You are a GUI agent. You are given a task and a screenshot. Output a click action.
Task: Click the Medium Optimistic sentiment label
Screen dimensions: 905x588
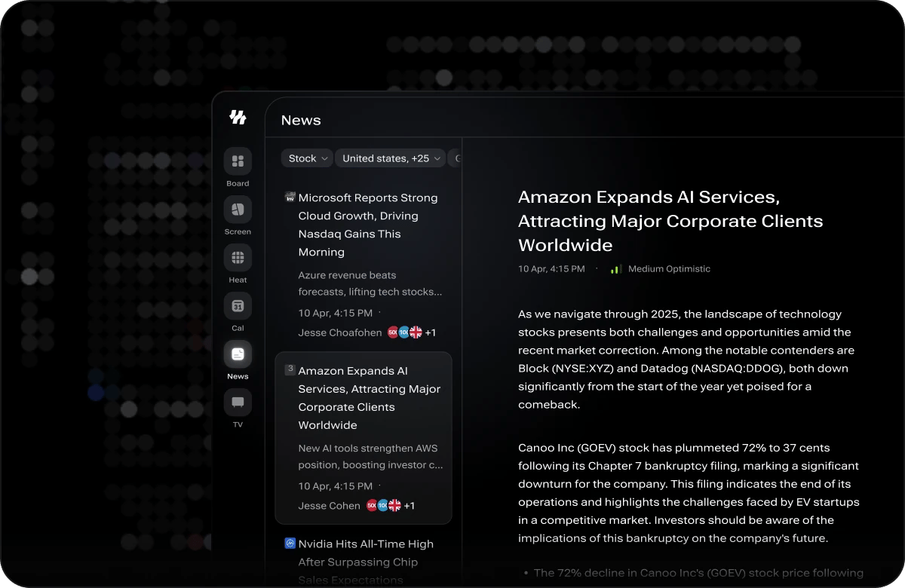pyautogui.click(x=669, y=269)
